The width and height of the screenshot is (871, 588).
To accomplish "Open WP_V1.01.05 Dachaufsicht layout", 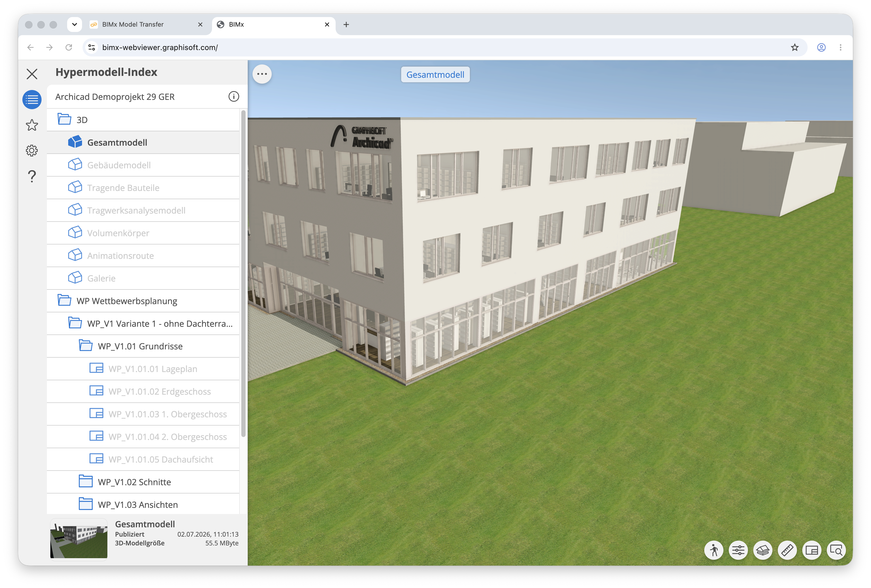I will tap(143, 459).
